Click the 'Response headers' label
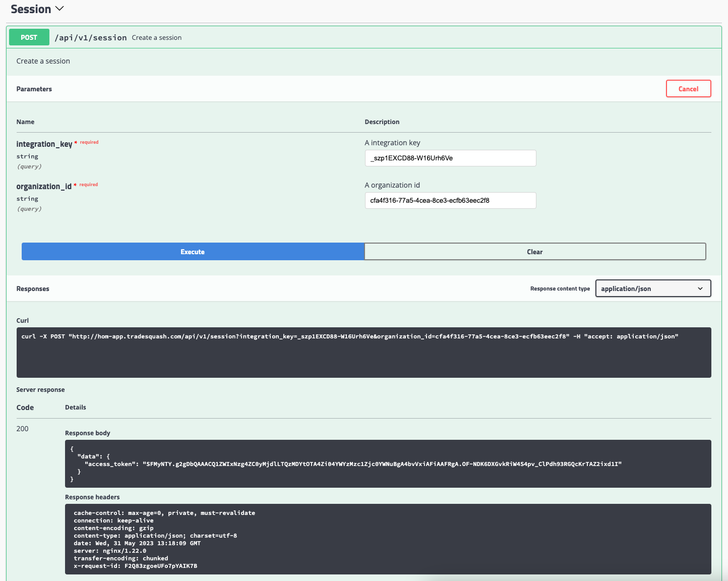The width and height of the screenshot is (728, 581). (92, 497)
